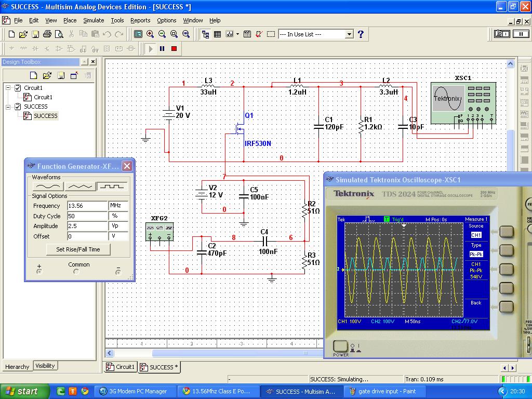532x399 pixels.
Task: Select the function generator Common terminal
Action: click(x=76, y=272)
